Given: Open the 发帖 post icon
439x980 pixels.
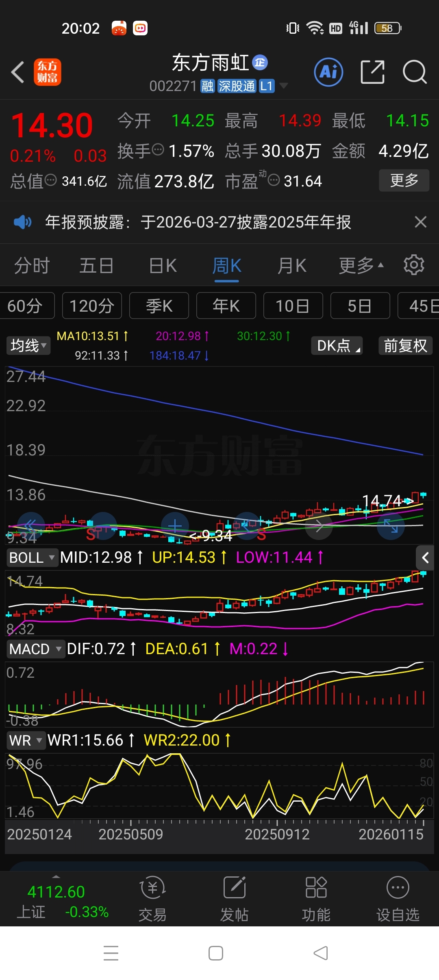Looking at the screenshot, I should 235,898.
